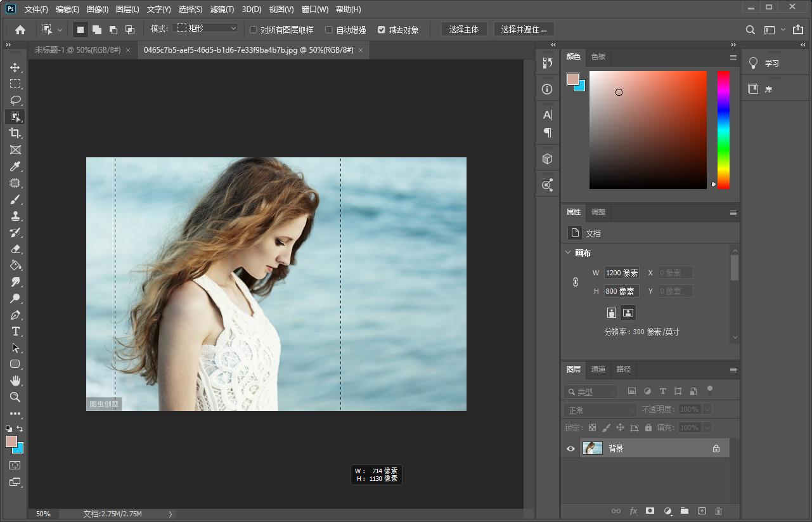Viewport: 812px width, 522px height.
Task: Select the Zoom tool
Action: tap(15, 397)
